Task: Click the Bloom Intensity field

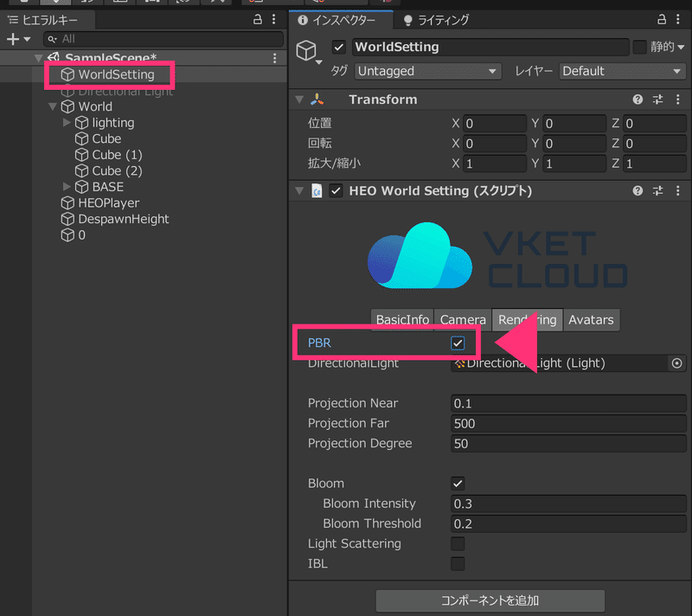Action: click(x=568, y=504)
